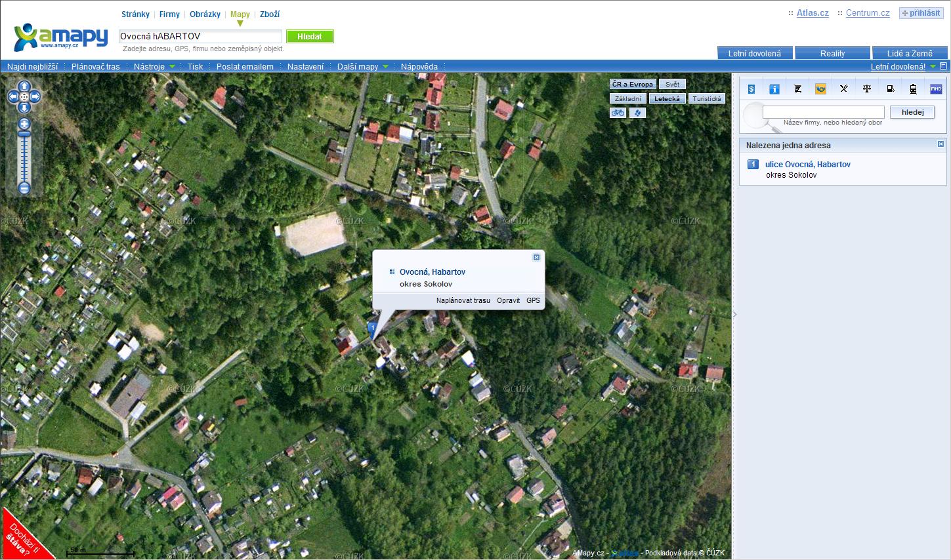Select the post office horn icon
The height and width of the screenshot is (560, 951).
(x=820, y=89)
